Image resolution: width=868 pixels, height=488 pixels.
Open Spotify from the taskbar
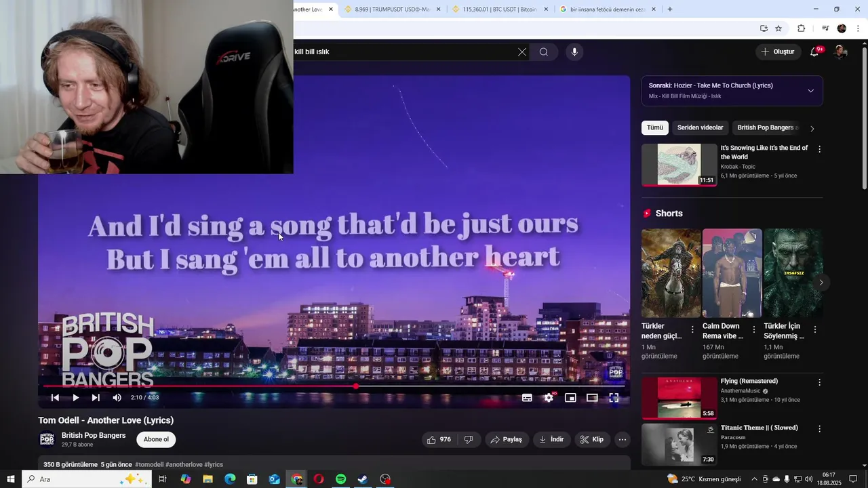(x=341, y=479)
